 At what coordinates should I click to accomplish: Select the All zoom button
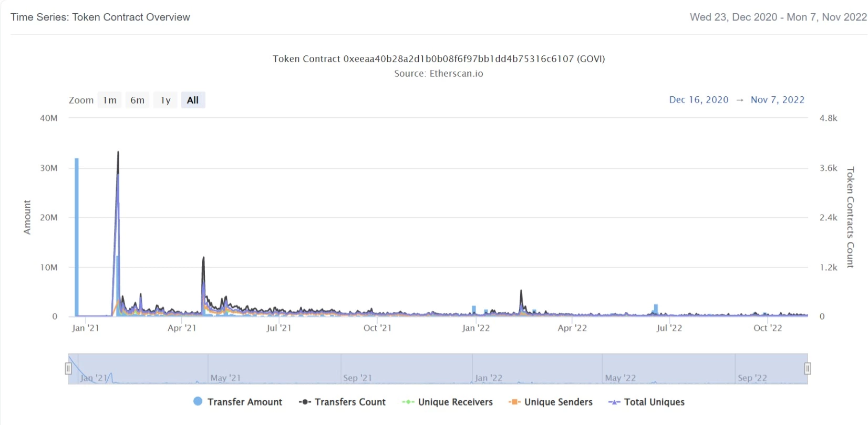[193, 100]
